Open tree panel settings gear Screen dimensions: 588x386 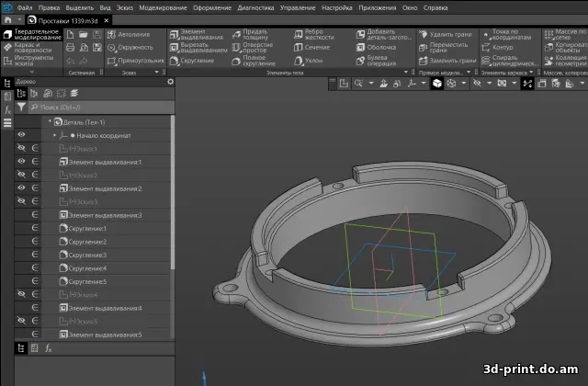pyautogui.click(x=171, y=82)
